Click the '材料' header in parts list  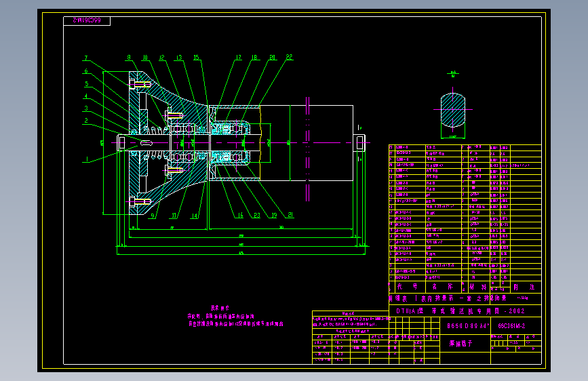tap(477, 287)
